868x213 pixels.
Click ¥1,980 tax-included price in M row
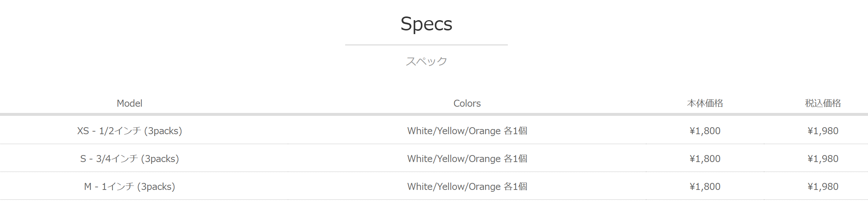pyautogui.click(x=823, y=187)
